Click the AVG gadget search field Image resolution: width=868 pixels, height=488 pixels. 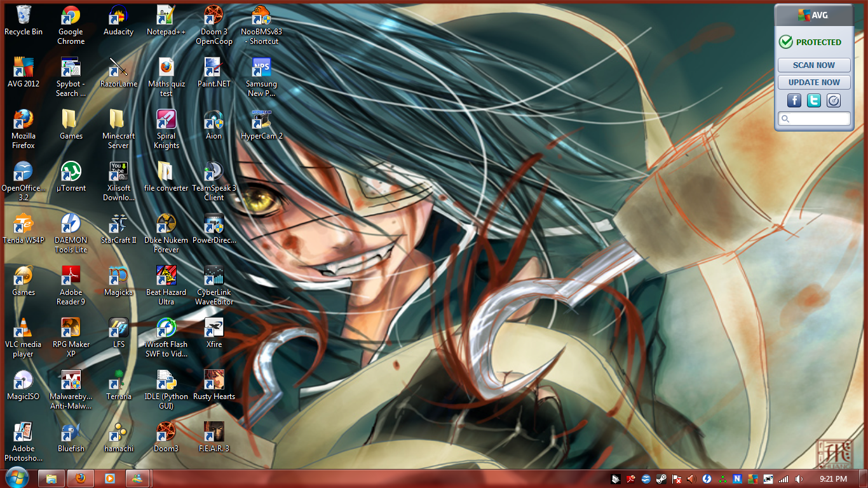[814, 119]
